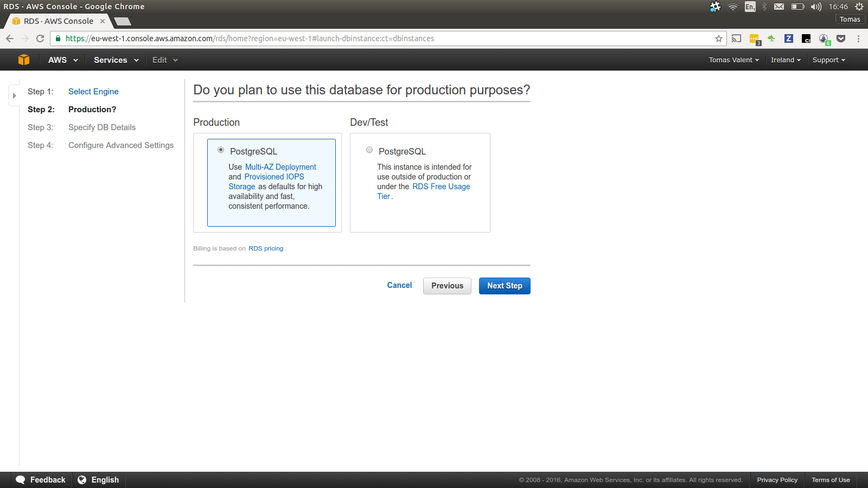Click the En keyboard layout indicator
Viewport: 868px width, 488px height.
pos(750,7)
